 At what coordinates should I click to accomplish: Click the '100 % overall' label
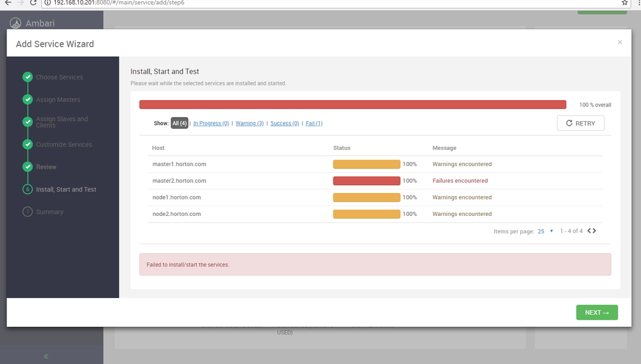pos(595,105)
